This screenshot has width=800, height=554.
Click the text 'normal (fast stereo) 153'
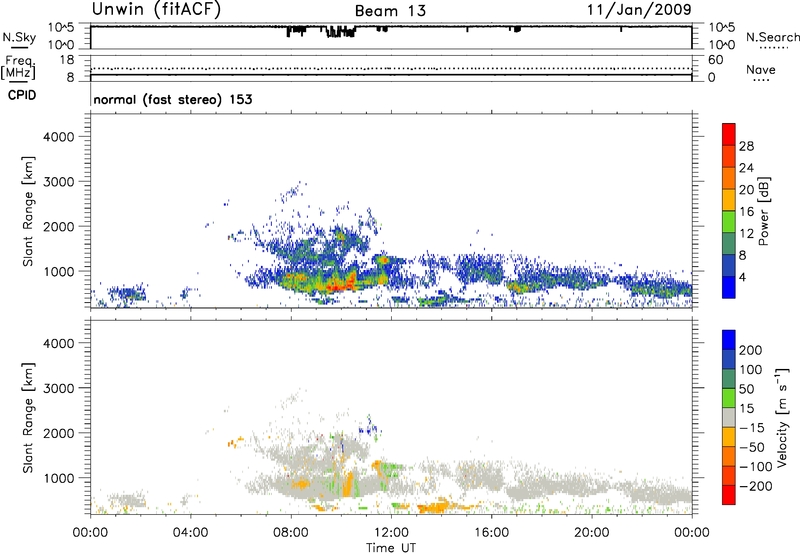tap(173, 99)
